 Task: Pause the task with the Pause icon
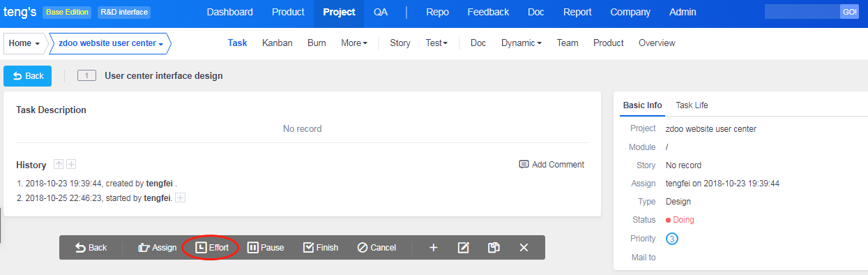click(x=253, y=248)
